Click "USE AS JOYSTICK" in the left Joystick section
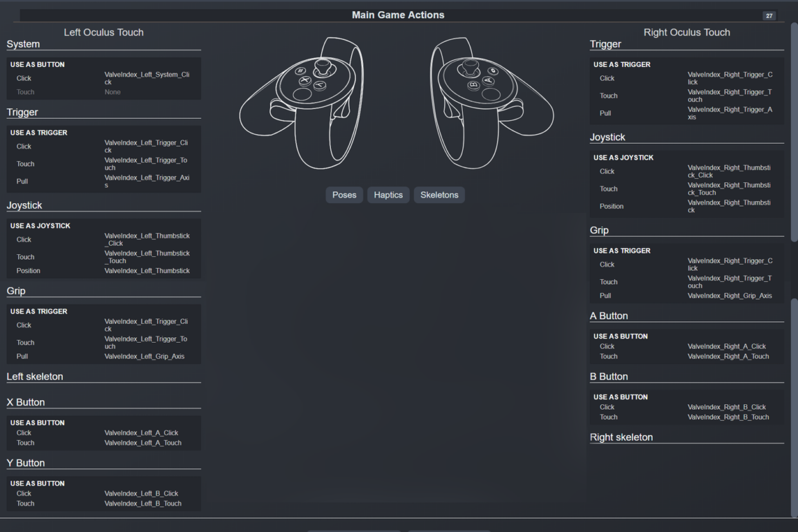This screenshot has width=798, height=532. pos(40,226)
